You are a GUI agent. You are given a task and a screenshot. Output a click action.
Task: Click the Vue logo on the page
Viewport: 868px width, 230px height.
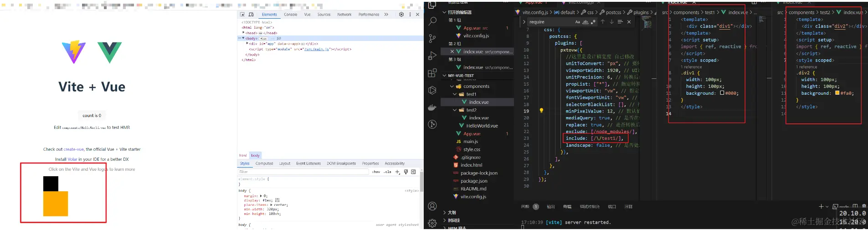(110, 52)
